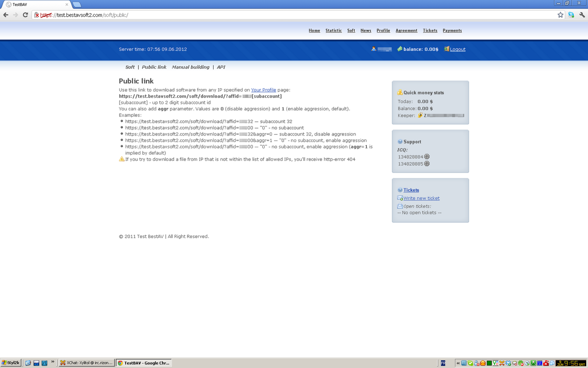The width and height of the screenshot is (588, 368).
Task: Open the Tickets sidebar link
Action: tap(411, 190)
